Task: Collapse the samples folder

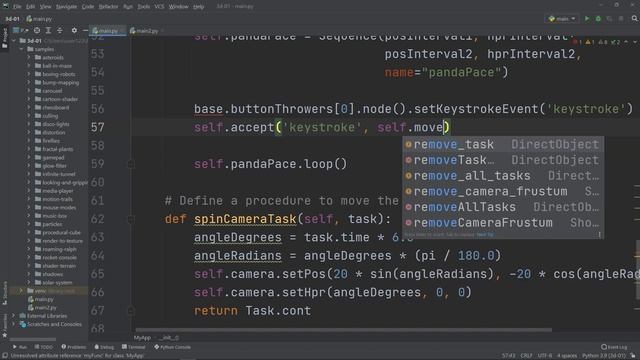Action: (x=21, y=49)
